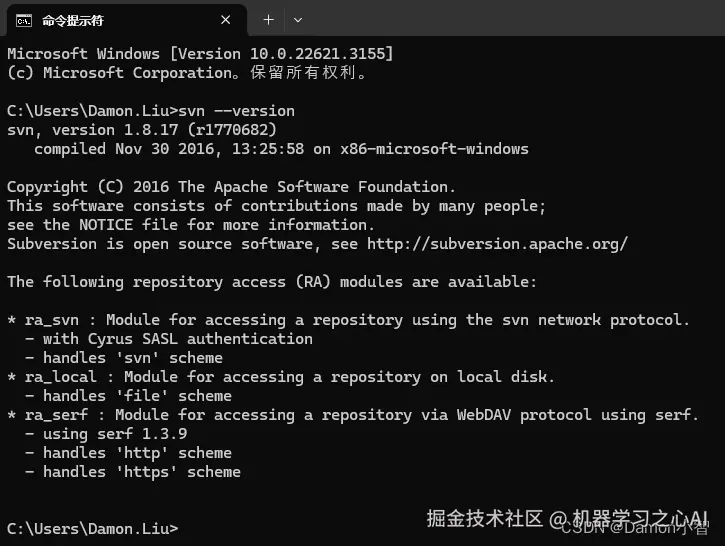Click the Command Prompt tab icon
This screenshot has height=546, width=725.
[22, 20]
